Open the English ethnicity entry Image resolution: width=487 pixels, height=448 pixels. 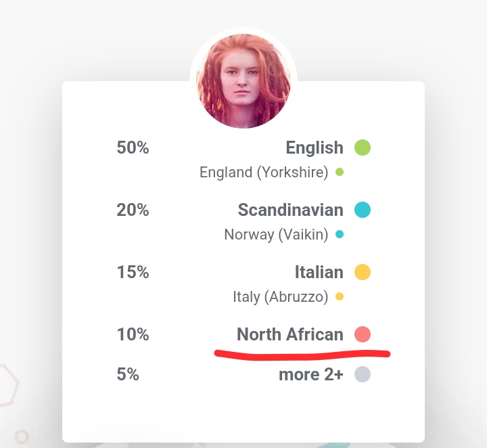click(315, 148)
